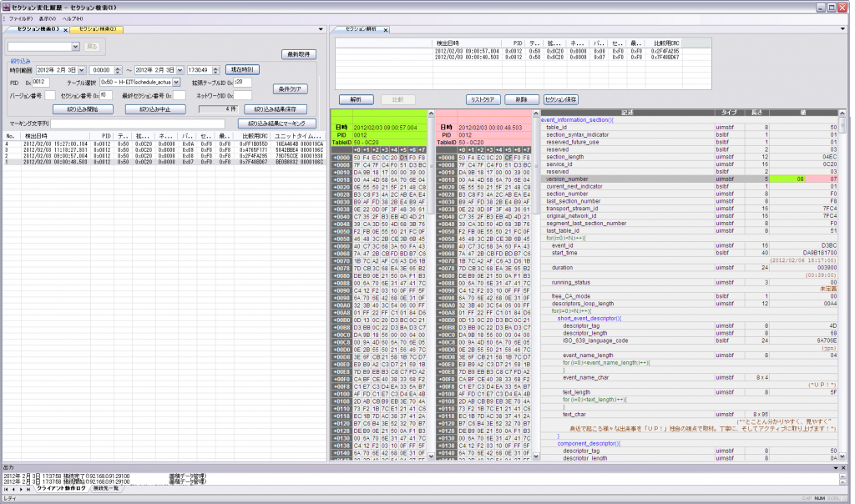The height and width of the screenshot is (504, 855).
Task: Select result row 11:18:27.831
Action: tap(164, 150)
